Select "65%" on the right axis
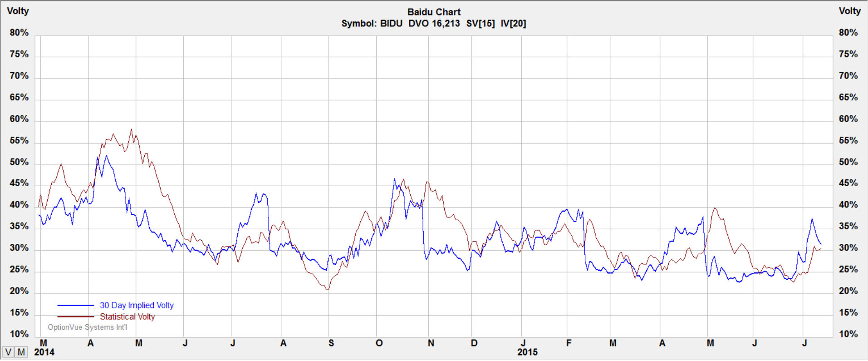Screen dimensions: 868x361 point(848,98)
